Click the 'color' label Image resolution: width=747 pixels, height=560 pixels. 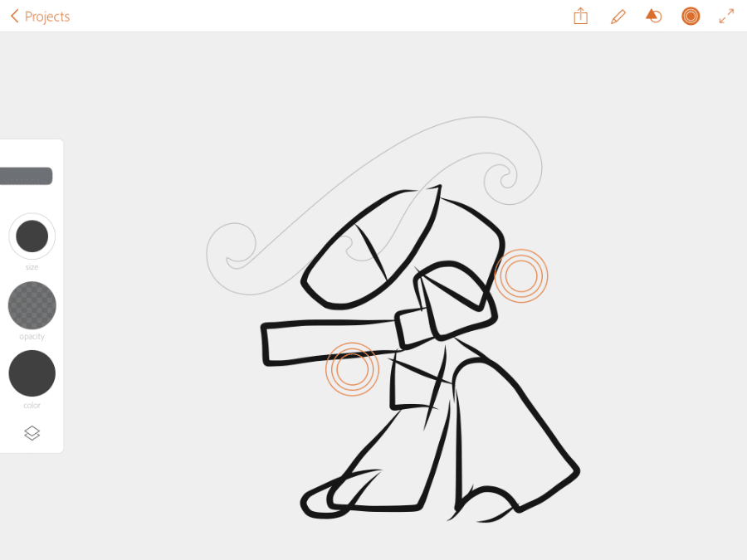(32, 405)
